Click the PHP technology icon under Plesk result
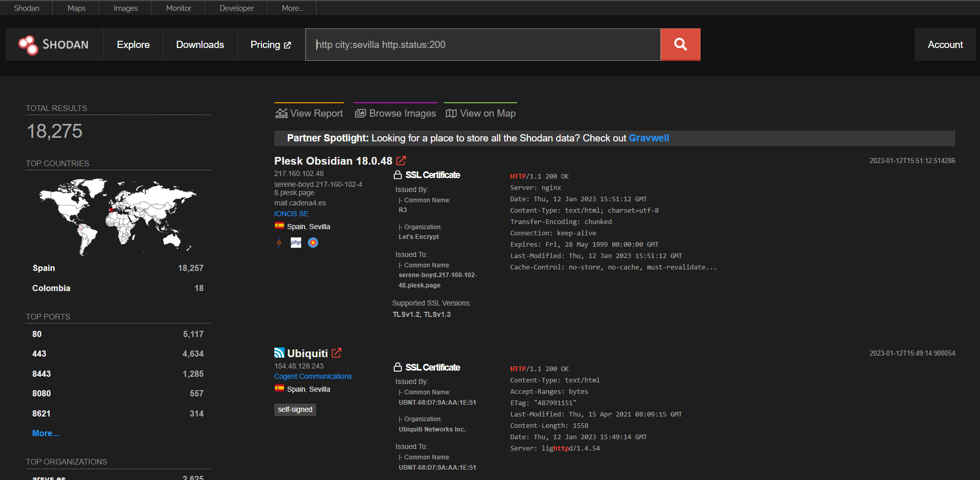Image resolution: width=980 pixels, height=480 pixels. point(296,243)
